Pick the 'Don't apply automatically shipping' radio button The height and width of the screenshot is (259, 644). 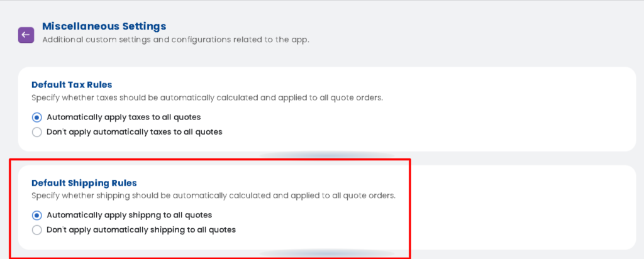click(x=36, y=230)
